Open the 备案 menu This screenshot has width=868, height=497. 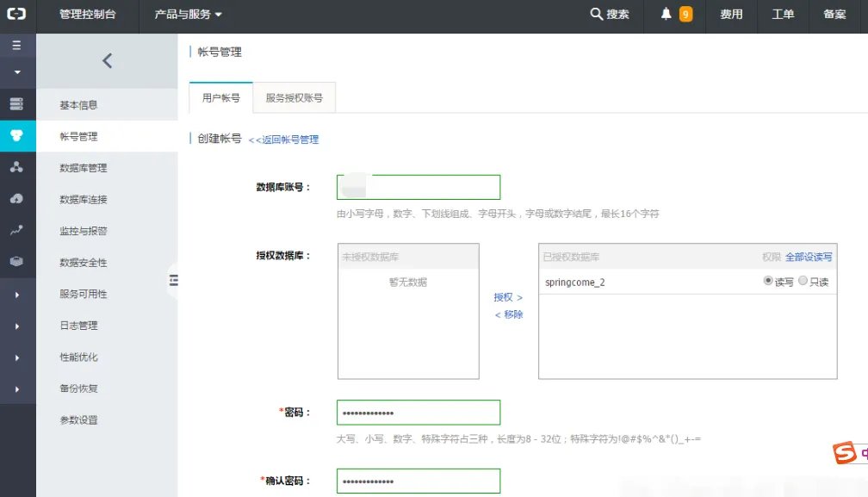click(834, 15)
